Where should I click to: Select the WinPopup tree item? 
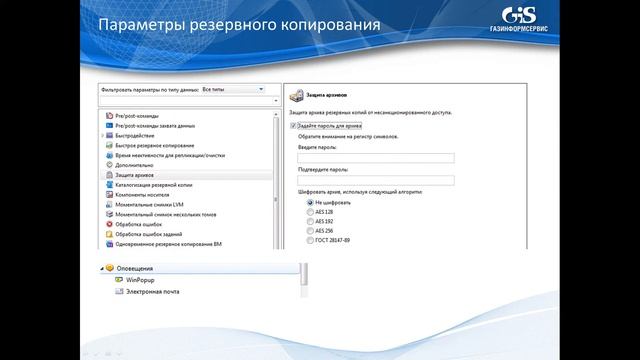click(x=140, y=280)
